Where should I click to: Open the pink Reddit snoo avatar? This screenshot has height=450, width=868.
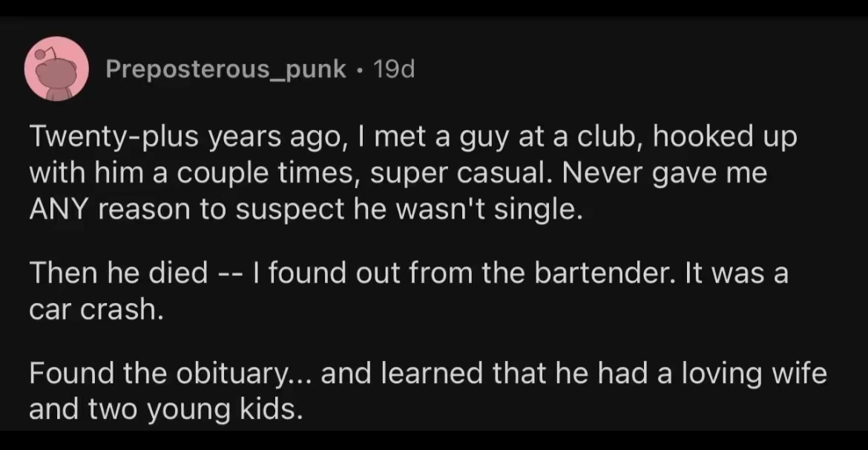click(56, 69)
